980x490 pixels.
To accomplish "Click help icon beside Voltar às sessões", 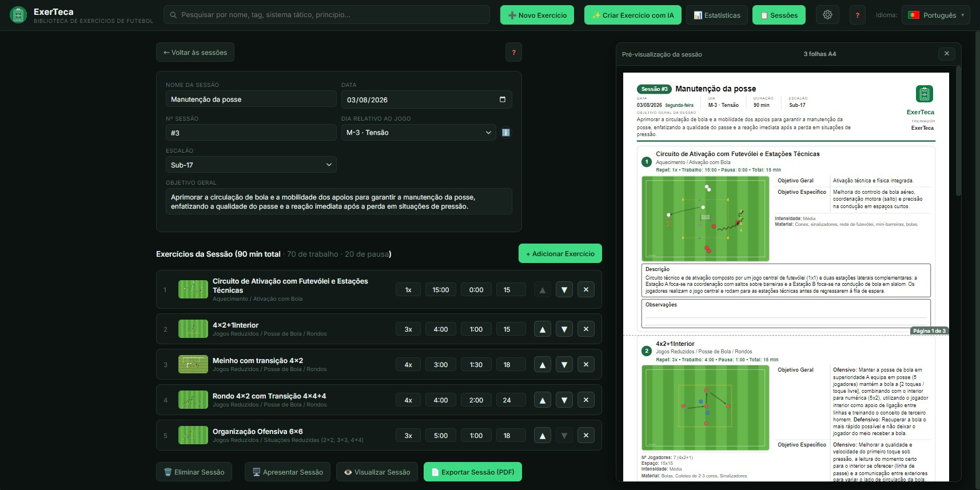I will click(x=513, y=52).
